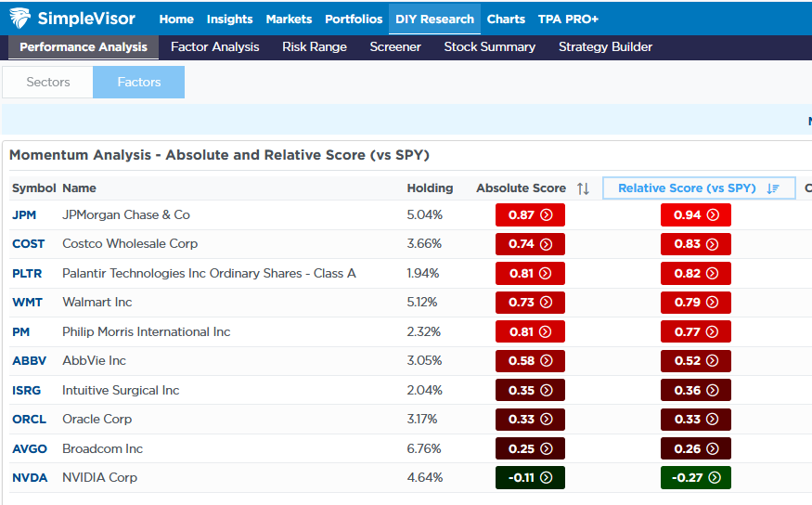Click the Relative Score descending sort icon
The width and height of the screenshot is (812, 505).
pos(773,188)
